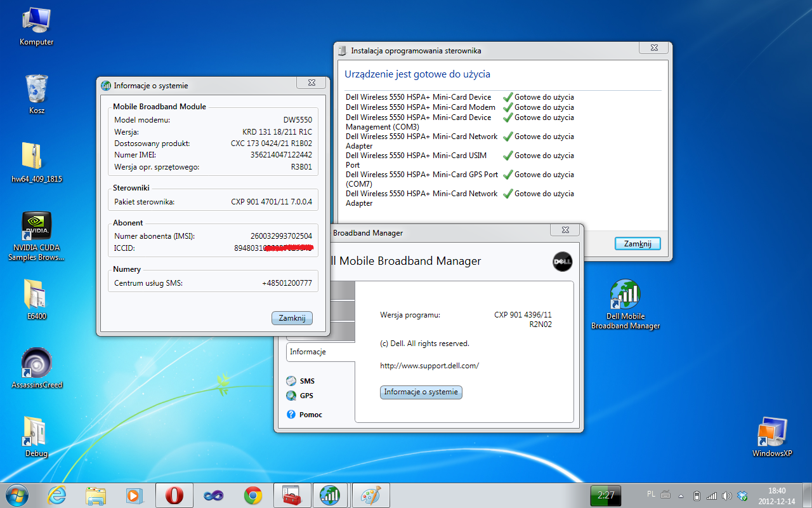This screenshot has height=508, width=812.
Task: Select driver package CXP 901 4701/11 7.0.0.4
Action: [x=272, y=202]
